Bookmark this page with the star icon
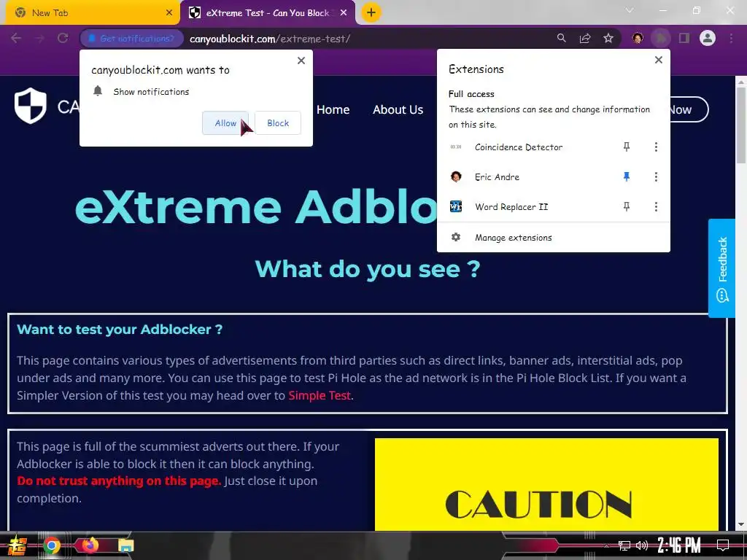 (x=608, y=38)
